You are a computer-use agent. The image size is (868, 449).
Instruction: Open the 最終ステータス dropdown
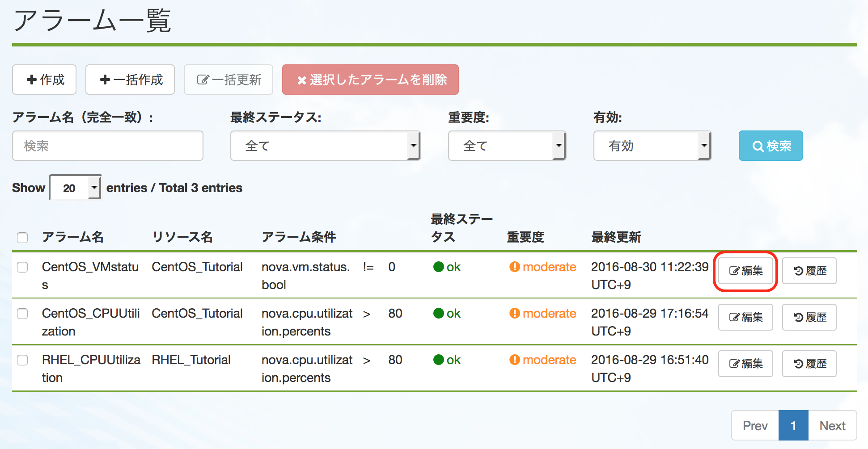(x=326, y=146)
